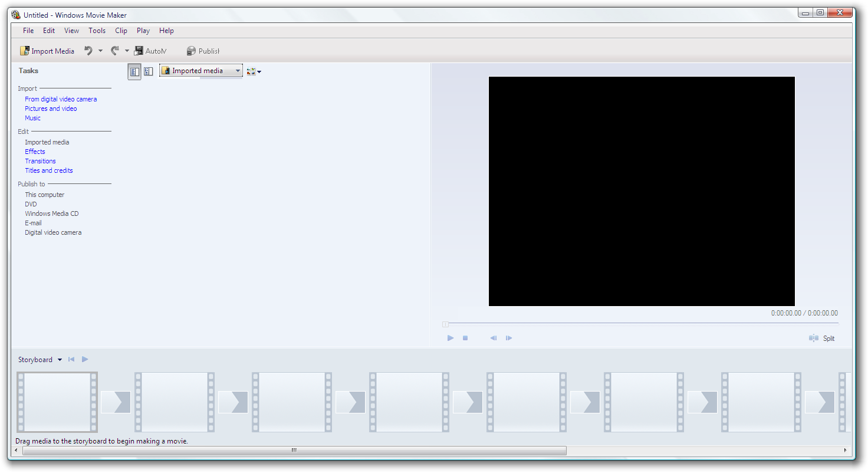Open the Storyboard view dropdown
Viewport: 868px width, 473px height.
(40, 360)
